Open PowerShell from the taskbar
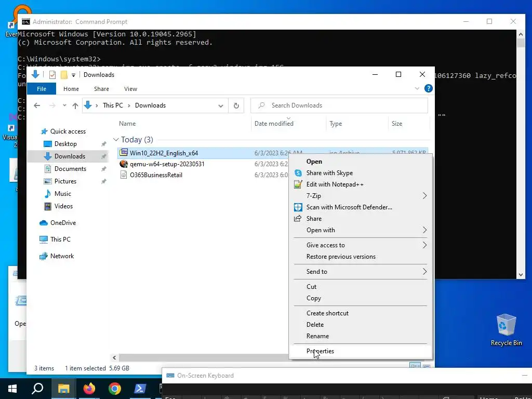Viewport: 532px width, 399px height. pos(140,389)
